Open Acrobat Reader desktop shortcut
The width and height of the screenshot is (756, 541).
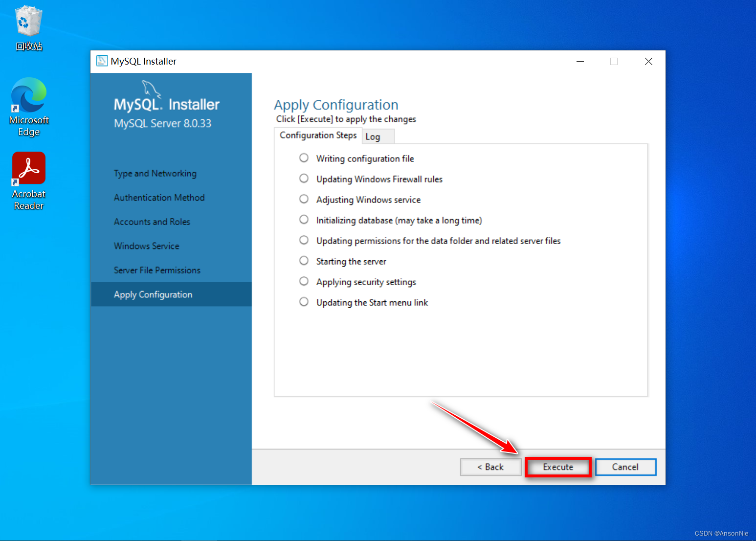tap(29, 181)
